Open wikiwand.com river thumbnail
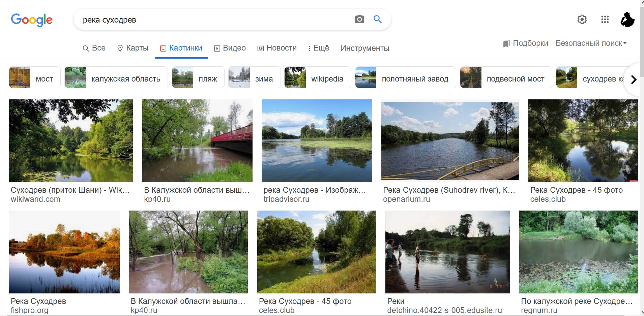The height and width of the screenshot is (316, 644). pyautogui.click(x=71, y=141)
